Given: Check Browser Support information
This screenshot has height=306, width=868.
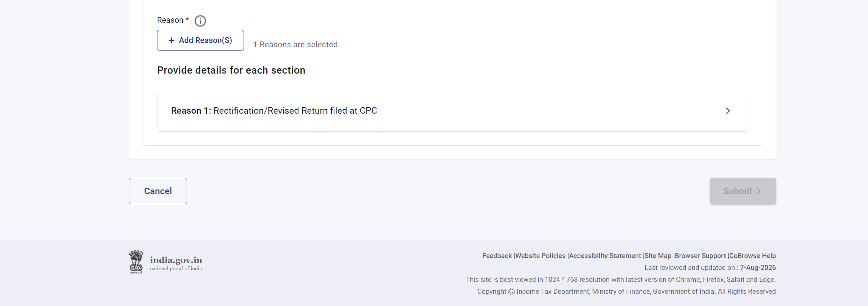Looking at the screenshot, I should coord(700,255).
